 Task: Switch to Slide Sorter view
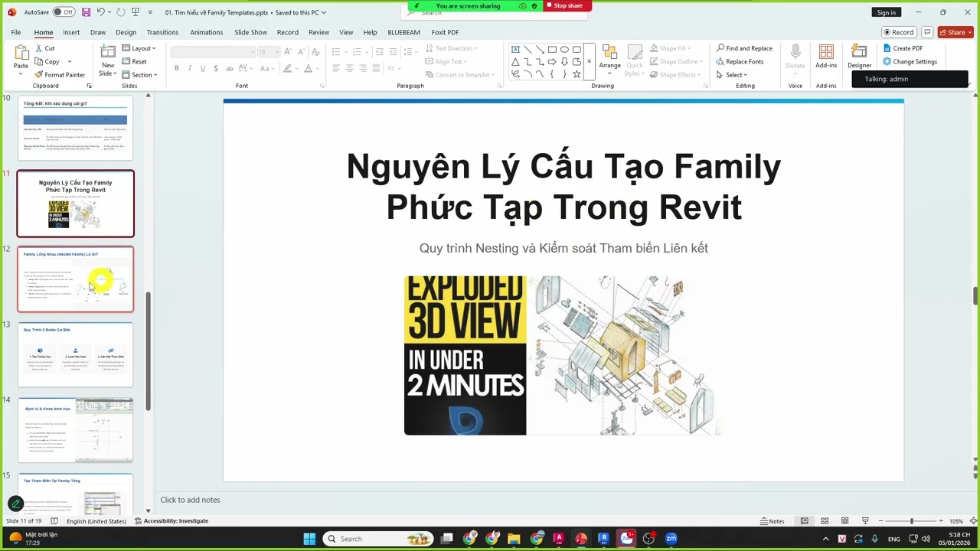pyautogui.click(x=825, y=521)
